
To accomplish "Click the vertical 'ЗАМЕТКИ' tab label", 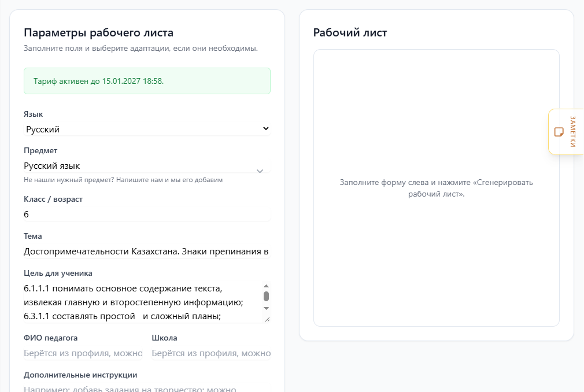I will click(x=573, y=132).
